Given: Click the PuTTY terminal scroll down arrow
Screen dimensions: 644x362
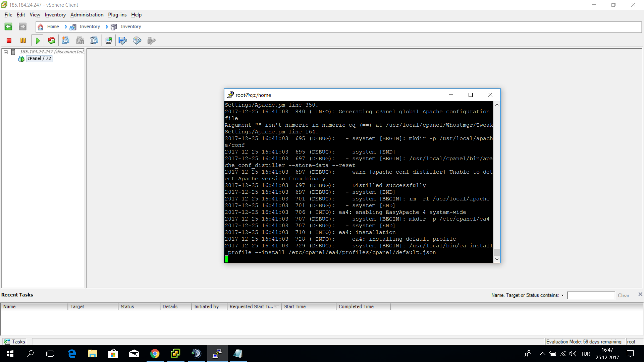Looking at the screenshot, I should click(x=497, y=259).
